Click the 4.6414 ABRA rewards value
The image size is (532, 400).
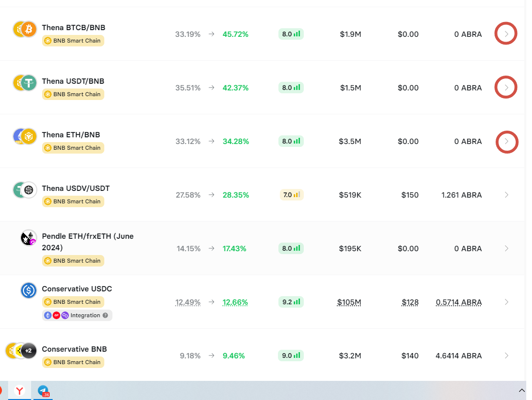(x=459, y=356)
